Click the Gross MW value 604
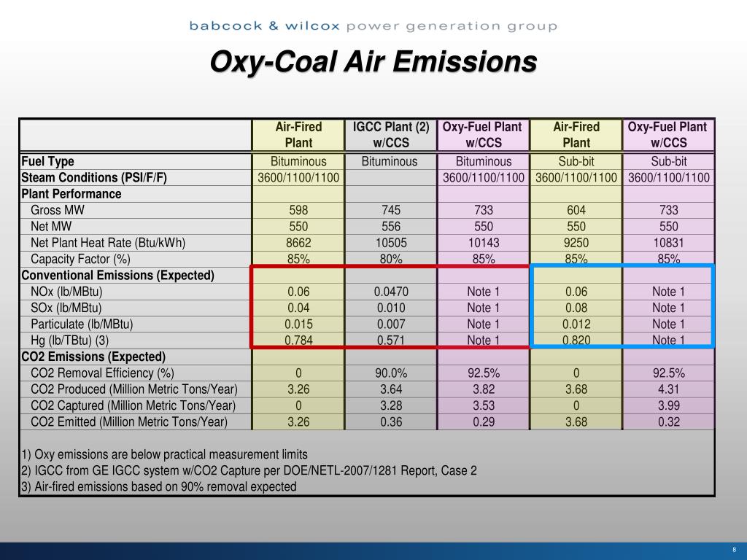Screen dimensions: 747x560 (x=576, y=210)
